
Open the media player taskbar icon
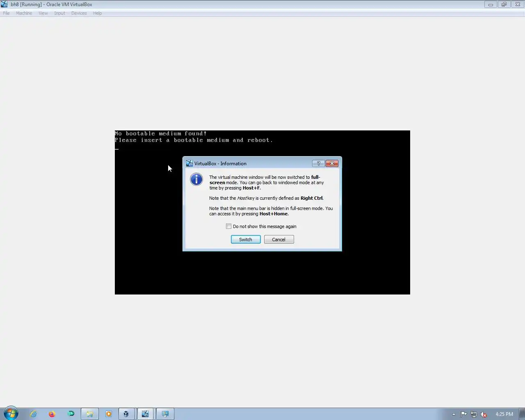pos(108,414)
